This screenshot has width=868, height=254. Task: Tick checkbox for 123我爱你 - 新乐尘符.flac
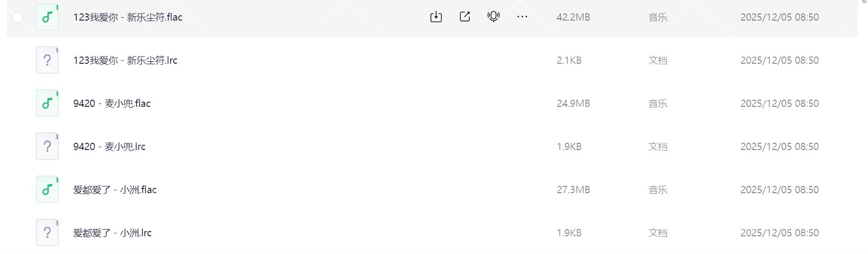18,18
